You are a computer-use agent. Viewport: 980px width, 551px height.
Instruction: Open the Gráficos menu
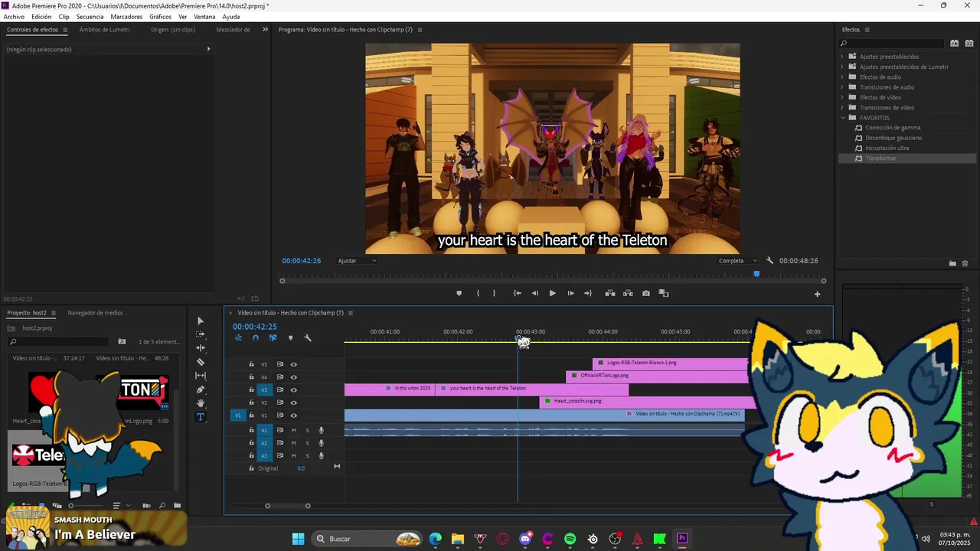pyautogui.click(x=161, y=16)
